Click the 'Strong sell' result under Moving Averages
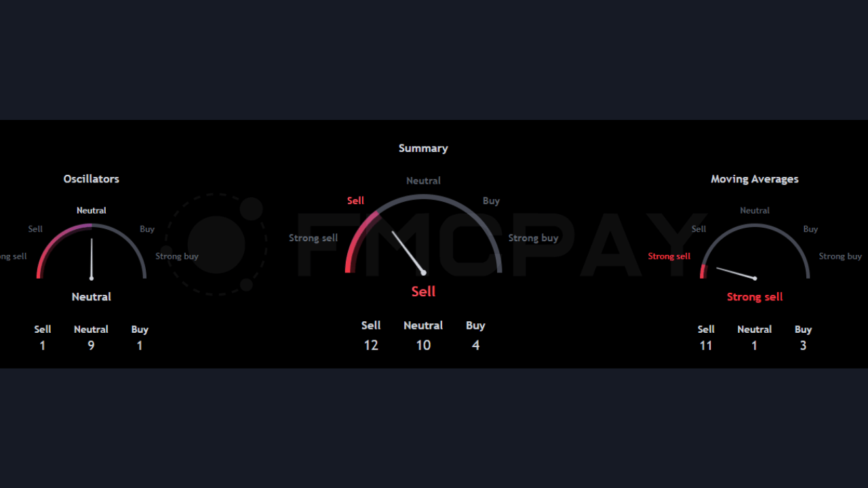The image size is (868, 488). [755, 297]
